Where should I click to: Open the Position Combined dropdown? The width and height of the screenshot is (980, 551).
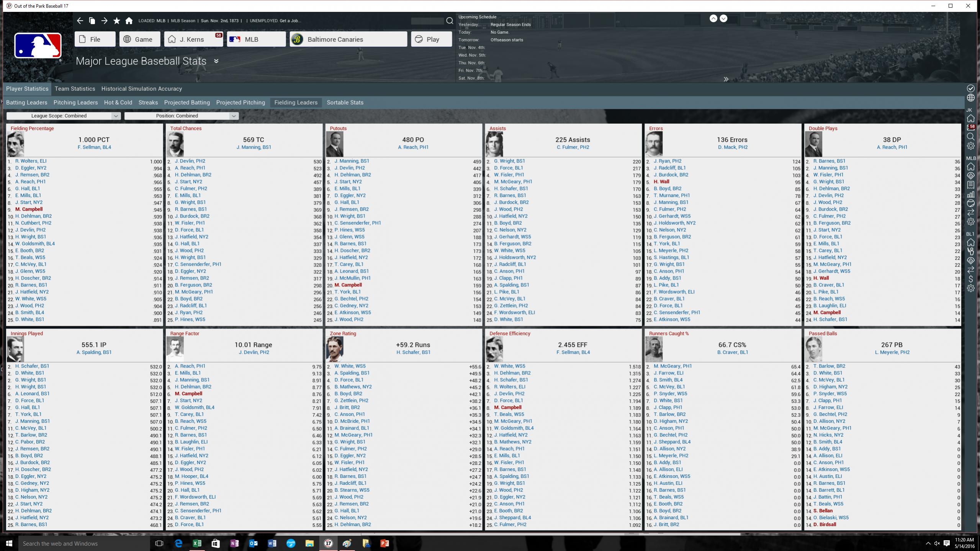point(182,116)
